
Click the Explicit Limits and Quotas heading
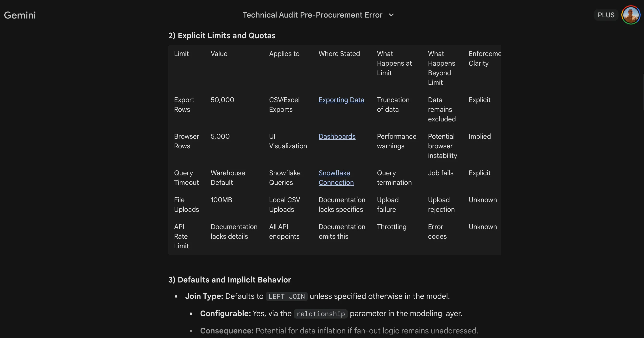click(x=222, y=36)
